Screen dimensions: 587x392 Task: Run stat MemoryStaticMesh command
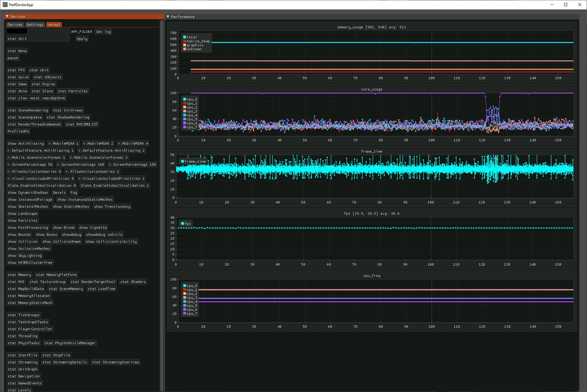(x=30, y=303)
